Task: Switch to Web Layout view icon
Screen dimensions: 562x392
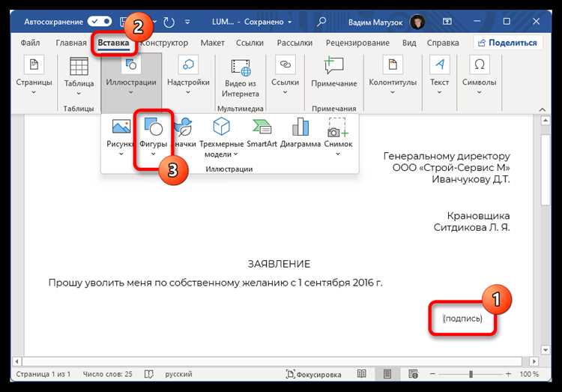Action: click(x=413, y=374)
